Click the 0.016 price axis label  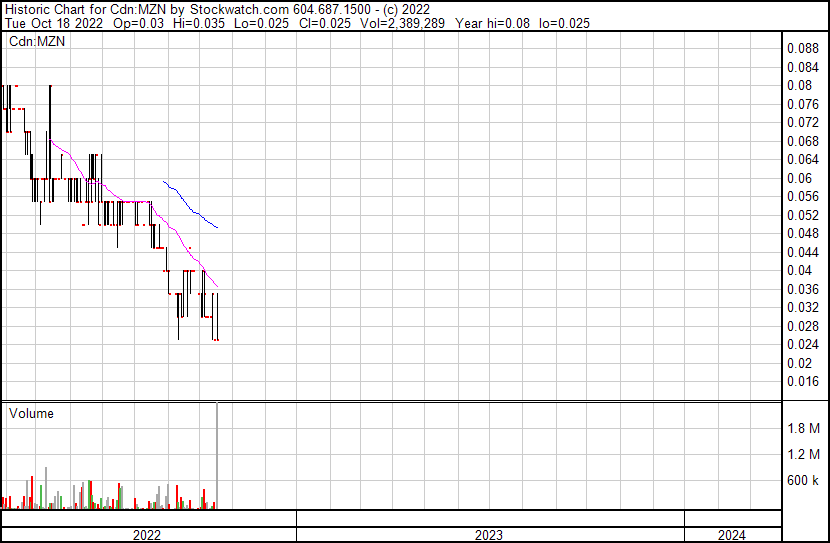[803, 381]
